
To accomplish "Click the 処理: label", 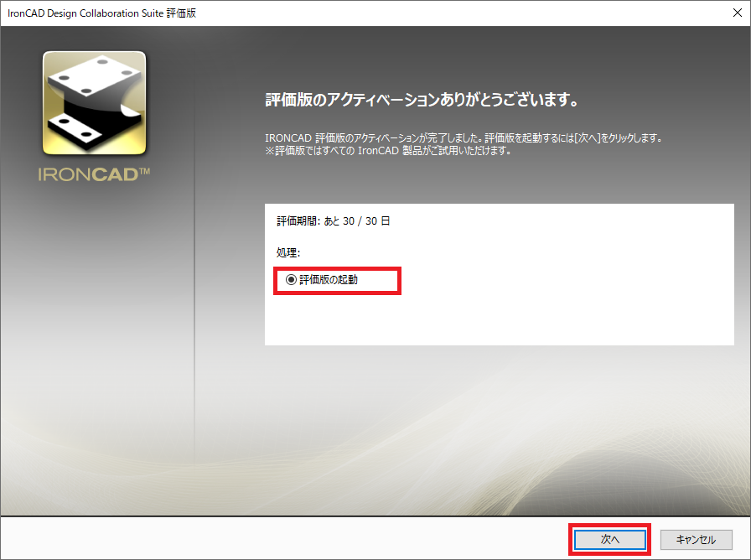I will [288, 252].
